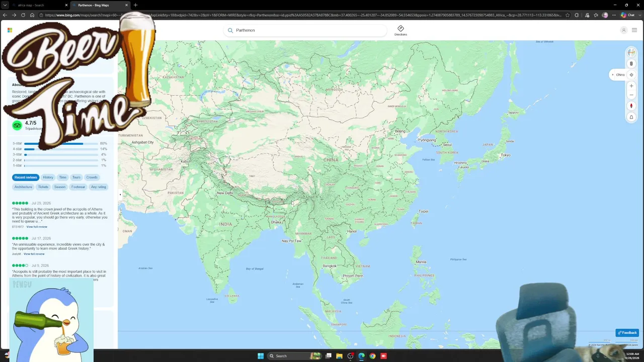This screenshot has height=362, width=644.
Task: Open Task View on the taskbar
Action: pos(329,356)
